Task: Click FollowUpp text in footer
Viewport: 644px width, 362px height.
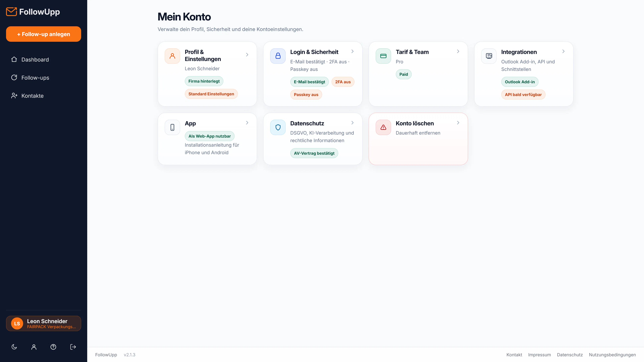Action: (106, 355)
